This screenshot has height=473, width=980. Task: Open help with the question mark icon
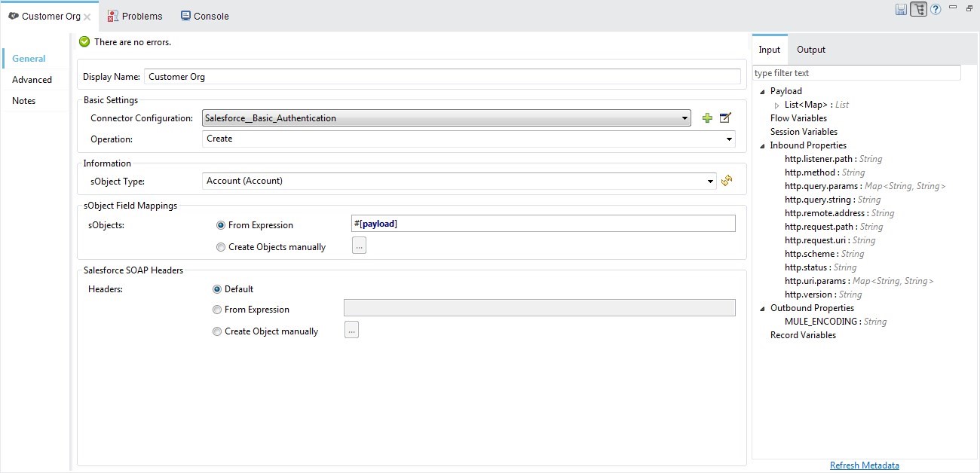click(x=936, y=10)
